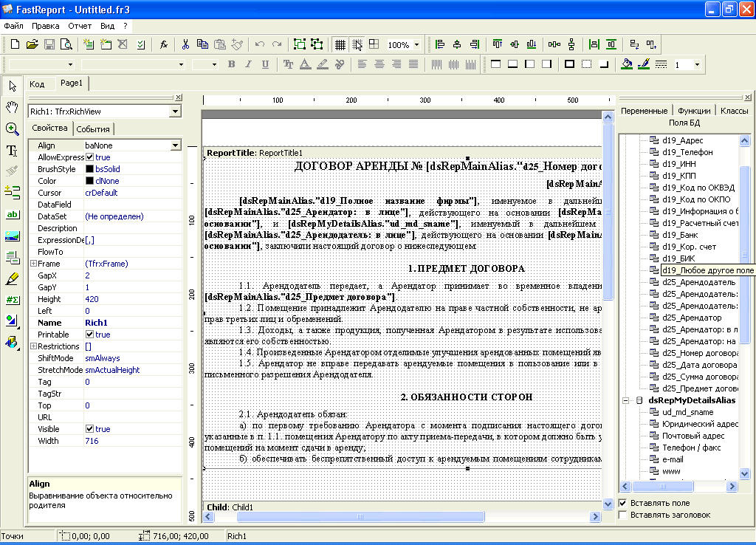Open the fx expression editor icon
756x545 pixels.
pos(164,44)
